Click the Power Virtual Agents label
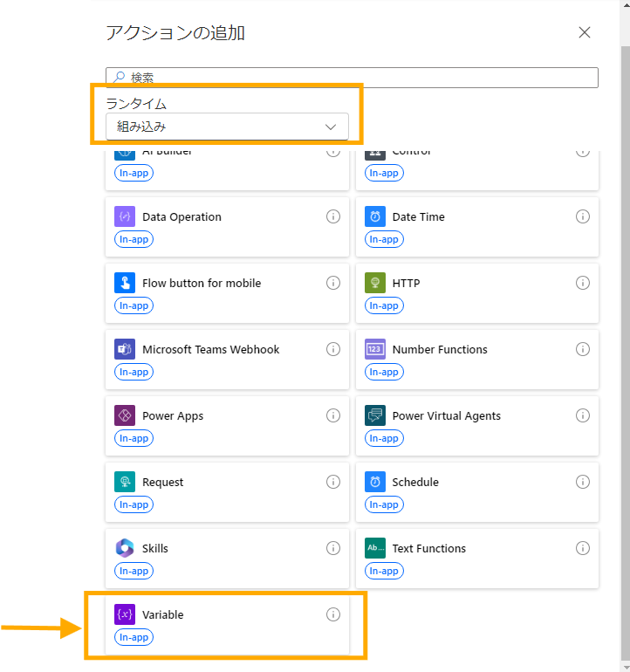This screenshot has width=630, height=672. tap(446, 416)
